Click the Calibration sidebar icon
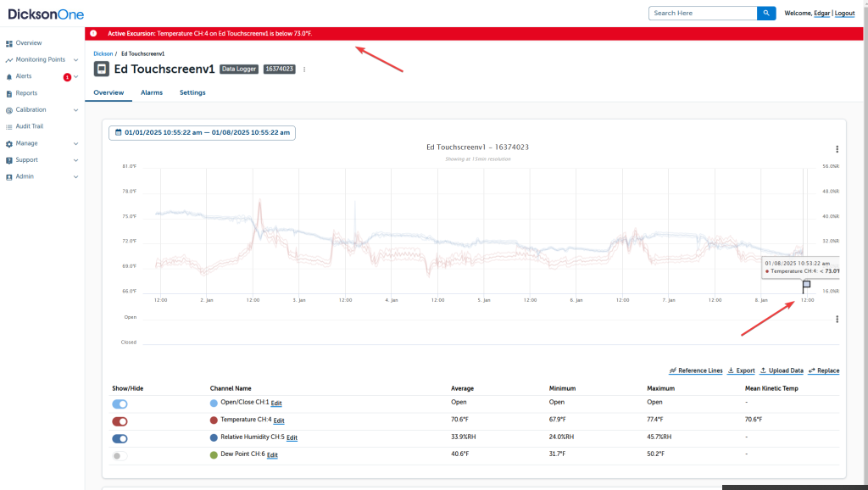The image size is (868, 490). click(x=9, y=110)
